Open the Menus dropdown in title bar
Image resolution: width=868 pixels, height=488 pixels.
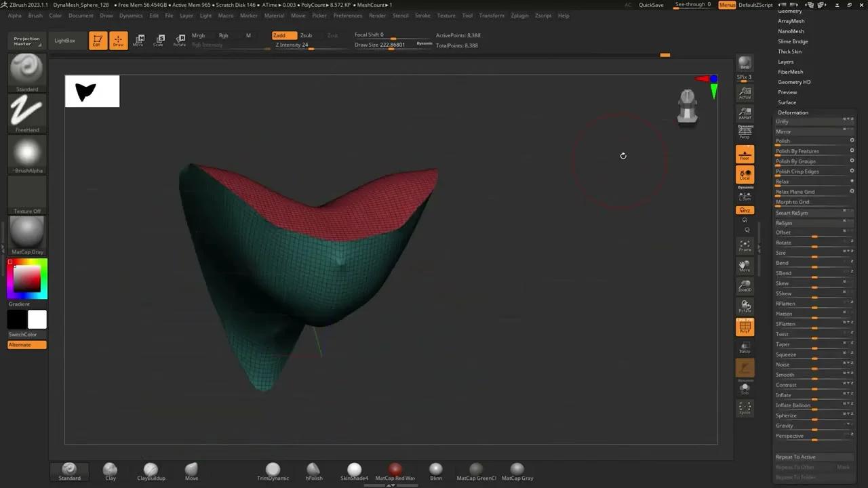(x=726, y=5)
